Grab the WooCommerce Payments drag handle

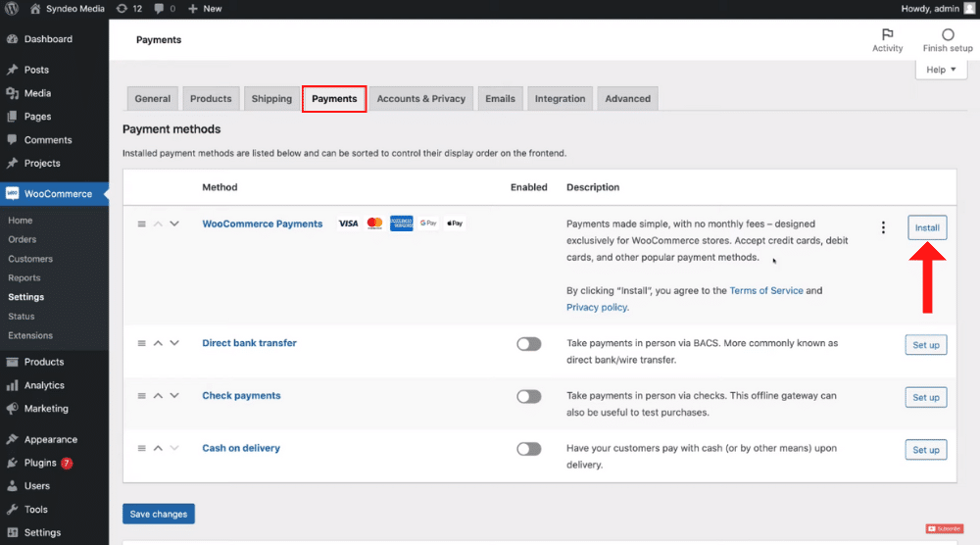(x=142, y=223)
